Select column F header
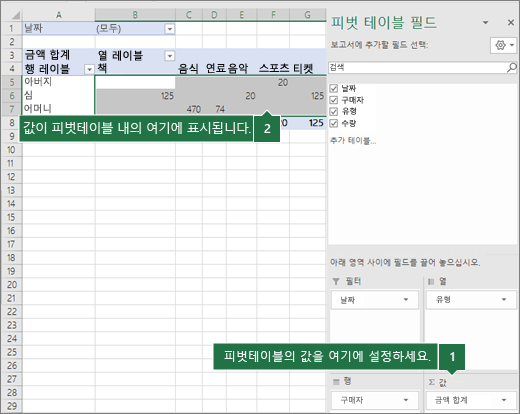This screenshot has width=520, height=414. (x=273, y=15)
